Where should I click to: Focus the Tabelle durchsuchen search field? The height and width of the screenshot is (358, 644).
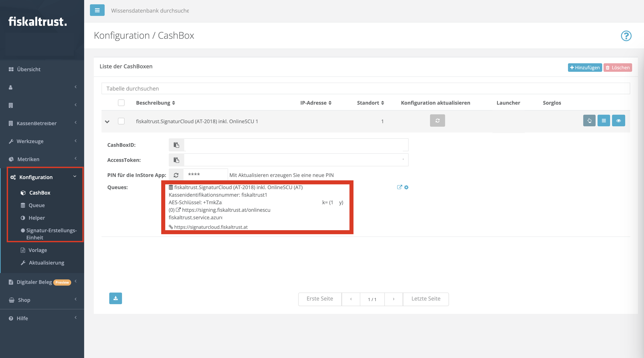366,88
